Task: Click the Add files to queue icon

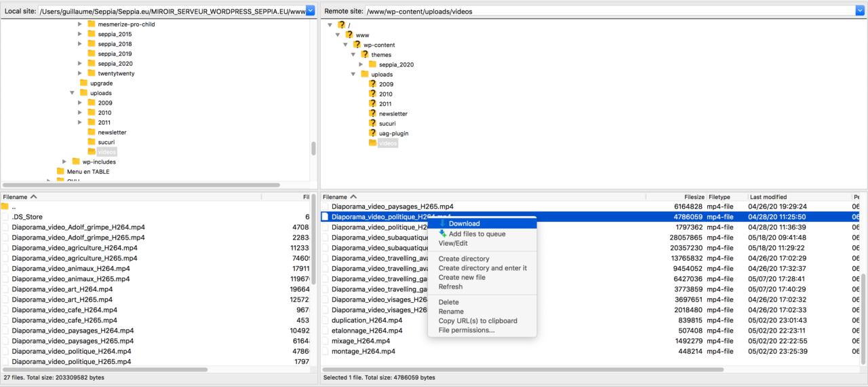Action: tap(442, 234)
